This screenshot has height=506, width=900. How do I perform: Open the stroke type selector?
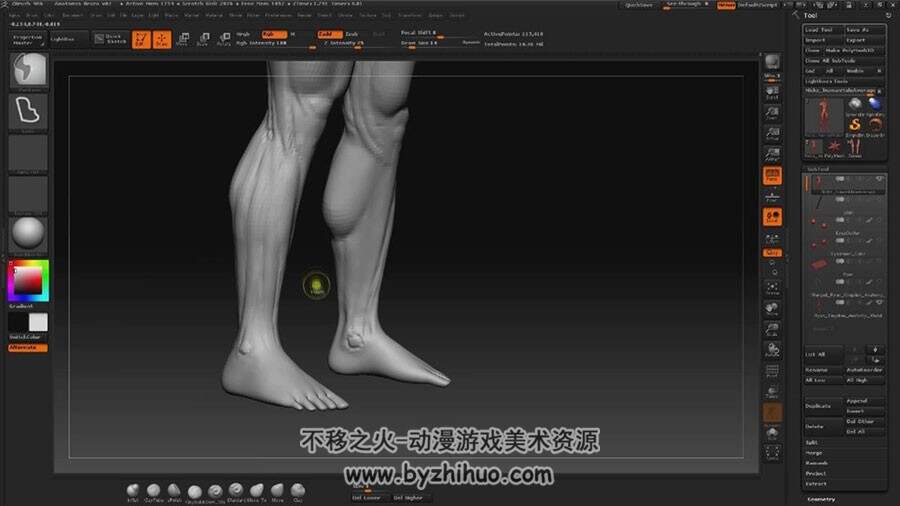[28, 111]
